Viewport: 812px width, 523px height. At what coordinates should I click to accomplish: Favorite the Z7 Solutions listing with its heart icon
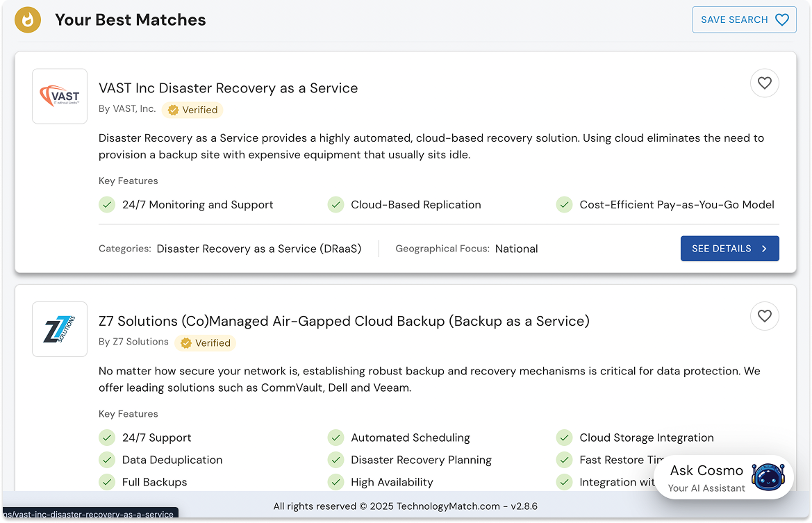(764, 316)
